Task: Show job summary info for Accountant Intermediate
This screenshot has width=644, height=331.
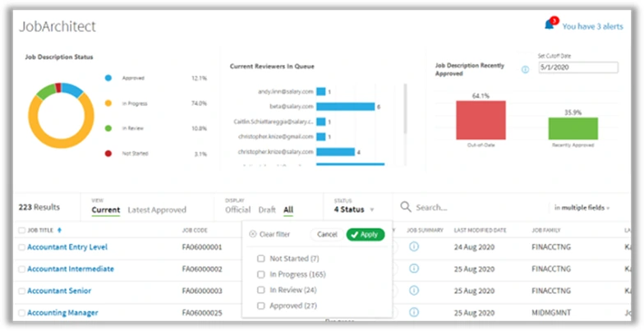Action: point(414,268)
